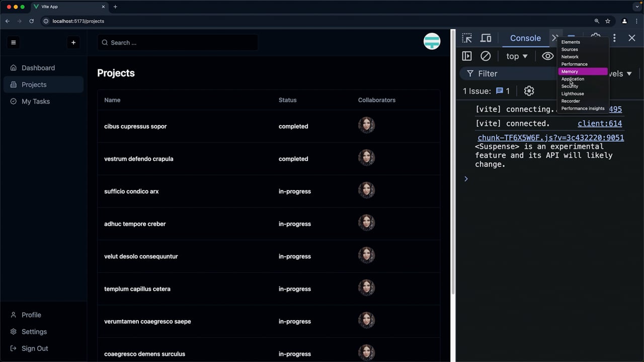The image size is (644, 362).
Task: Click the site information icon in address bar
Action: (x=46, y=21)
